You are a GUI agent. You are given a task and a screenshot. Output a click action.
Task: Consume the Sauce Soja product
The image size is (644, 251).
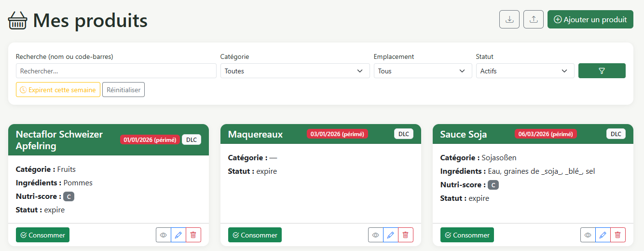point(467,235)
